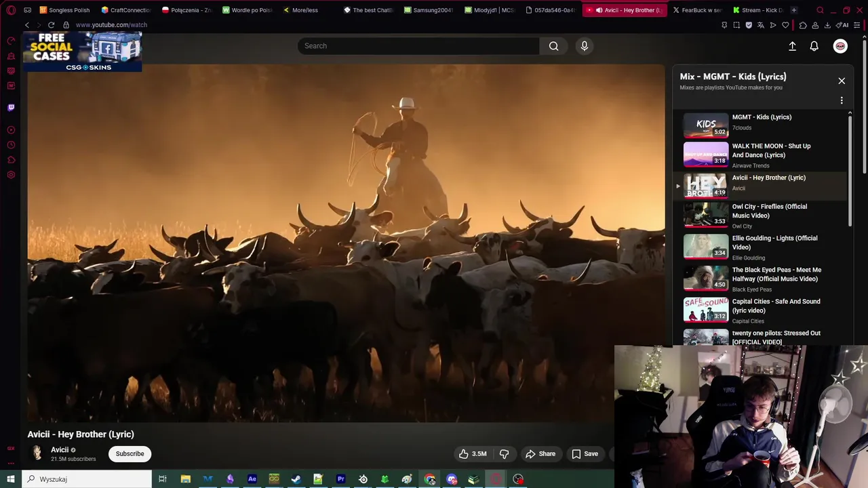The image size is (868, 488).
Task: Click the 21.5M subscribers text
Action: (73, 460)
